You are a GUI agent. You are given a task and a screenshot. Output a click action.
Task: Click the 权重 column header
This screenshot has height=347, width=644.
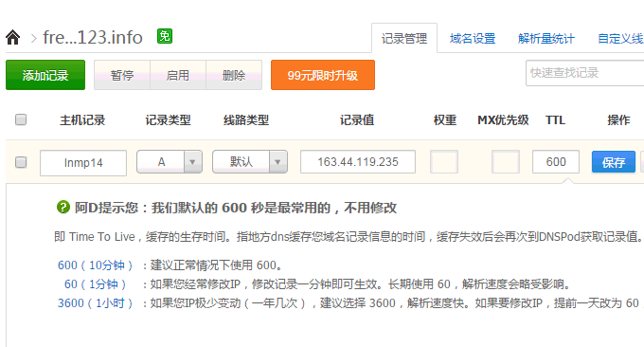pyautogui.click(x=445, y=120)
